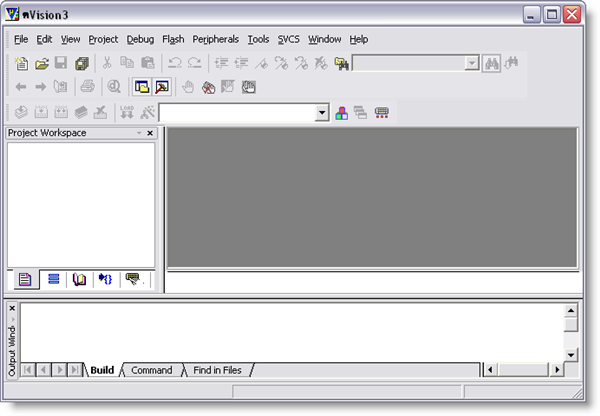This screenshot has width=600, height=416.
Task: Open the Tools menu
Action: pos(258,39)
